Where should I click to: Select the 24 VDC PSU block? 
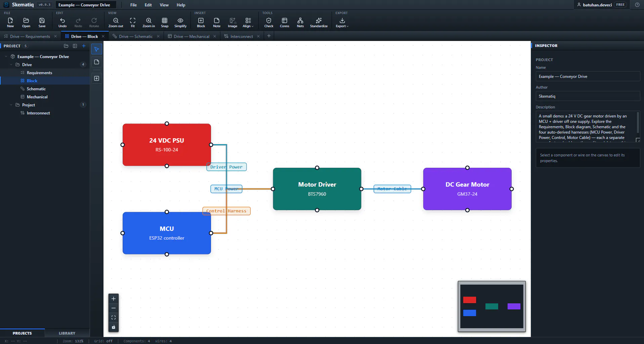167,145
